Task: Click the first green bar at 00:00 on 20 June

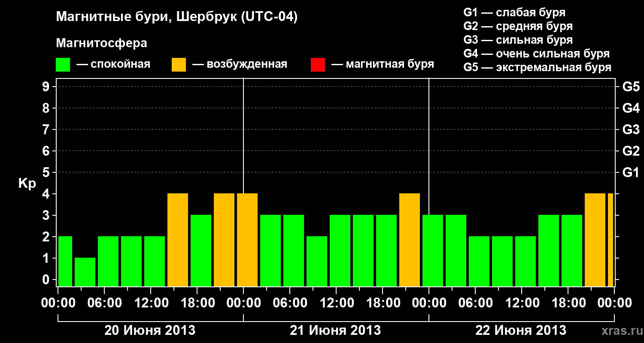Action: 65,261
